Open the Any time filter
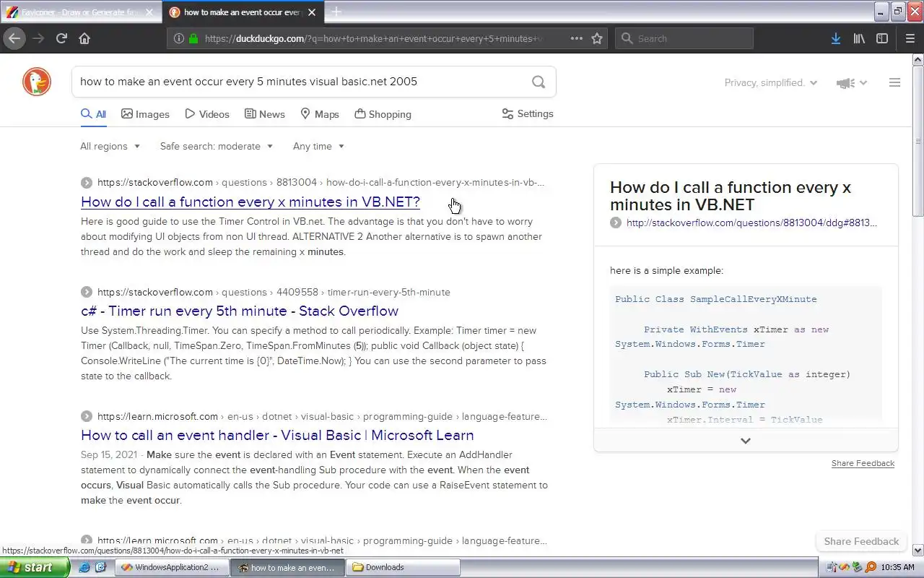Viewport: 924px width, 578px height. click(318, 146)
